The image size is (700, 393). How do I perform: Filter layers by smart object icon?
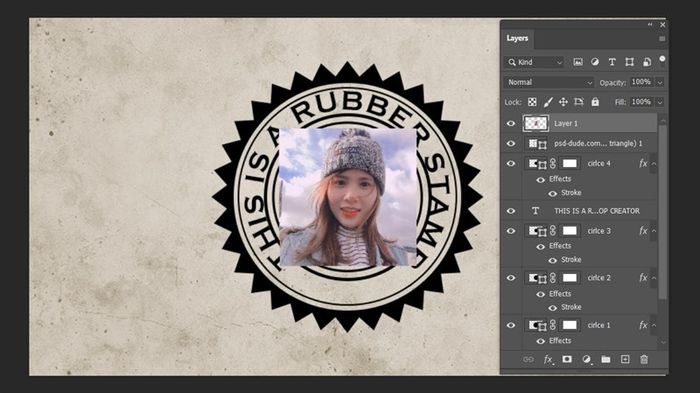[x=647, y=62]
